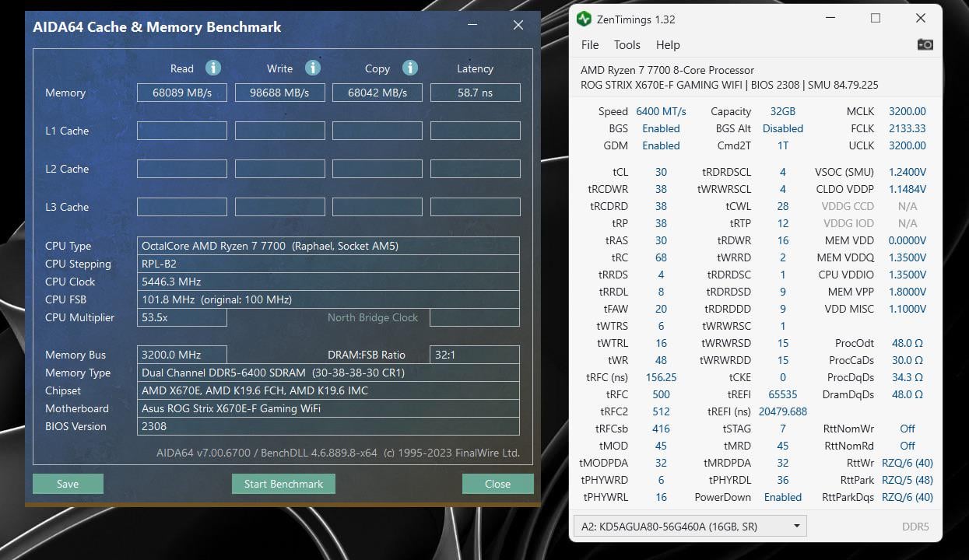
Task: Click the tREFI value 65535
Action: (782, 394)
